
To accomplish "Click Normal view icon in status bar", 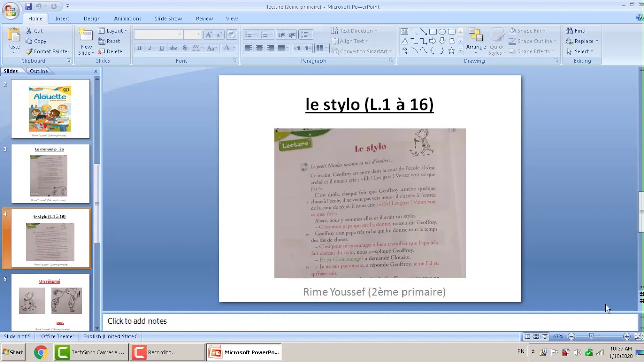I will point(527,336).
